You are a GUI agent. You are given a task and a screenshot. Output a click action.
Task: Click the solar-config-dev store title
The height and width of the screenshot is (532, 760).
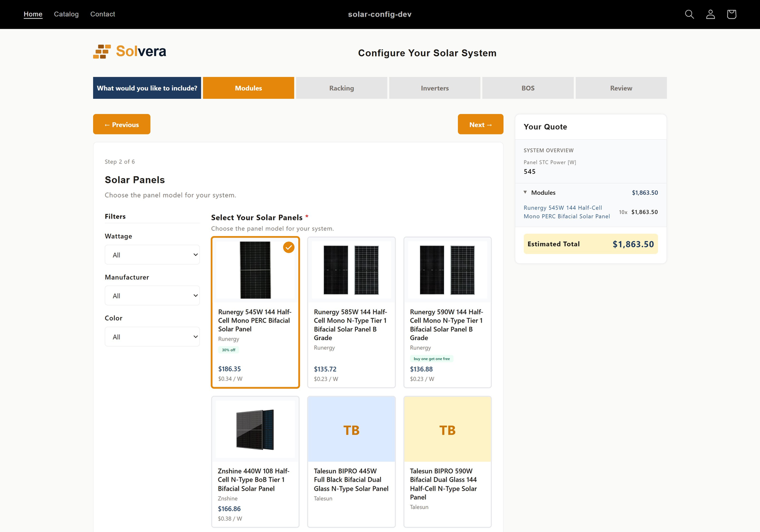click(380, 14)
